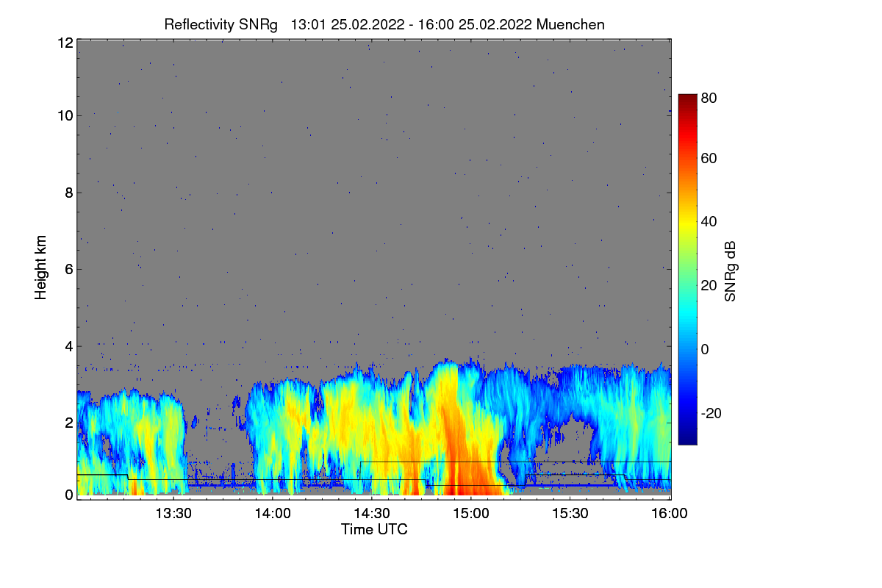Click the height tick label '2'
The height and width of the screenshot is (588, 882).
68,423
